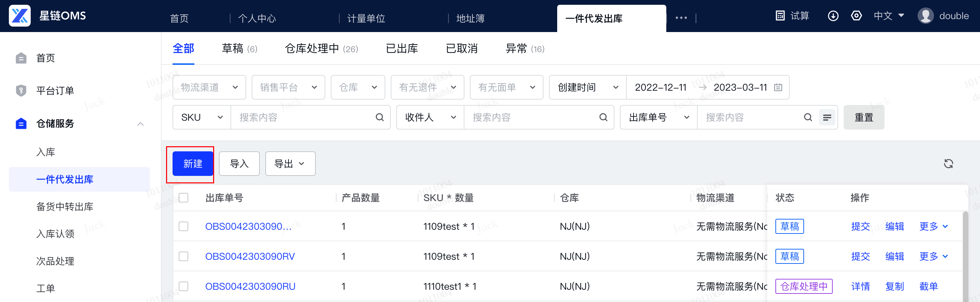Open the 销售平台 filter dropdown
The image size is (980, 302).
[288, 88]
